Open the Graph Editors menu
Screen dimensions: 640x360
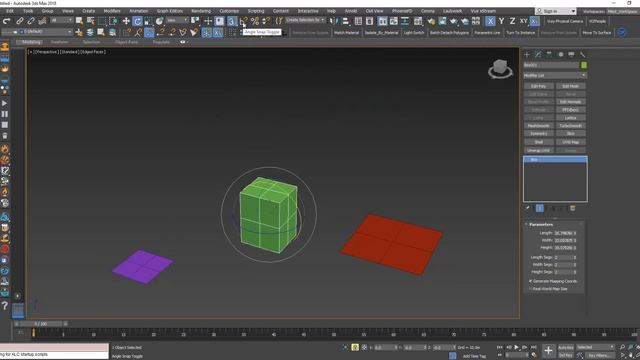pos(170,11)
